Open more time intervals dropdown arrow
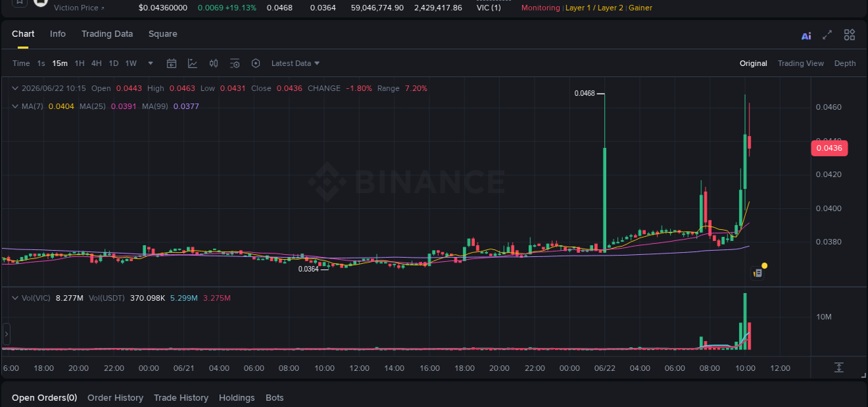The width and height of the screenshot is (868, 407). [x=151, y=63]
